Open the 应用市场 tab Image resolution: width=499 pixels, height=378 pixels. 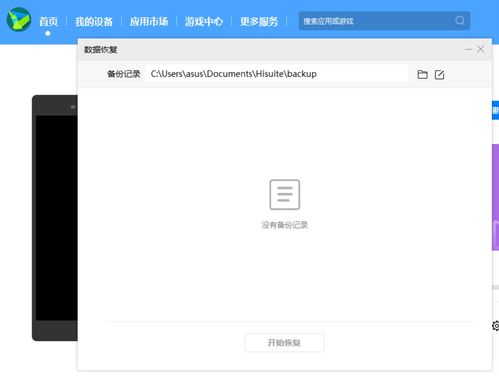coord(149,22)
